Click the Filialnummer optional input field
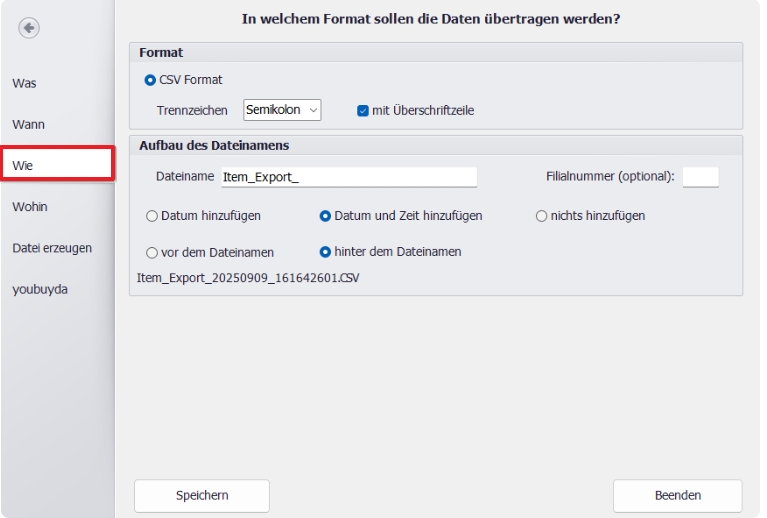 pos(700,177)
